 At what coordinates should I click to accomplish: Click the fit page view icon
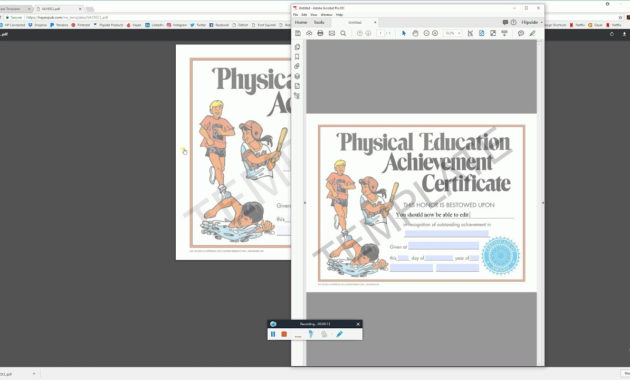[481, 33]
